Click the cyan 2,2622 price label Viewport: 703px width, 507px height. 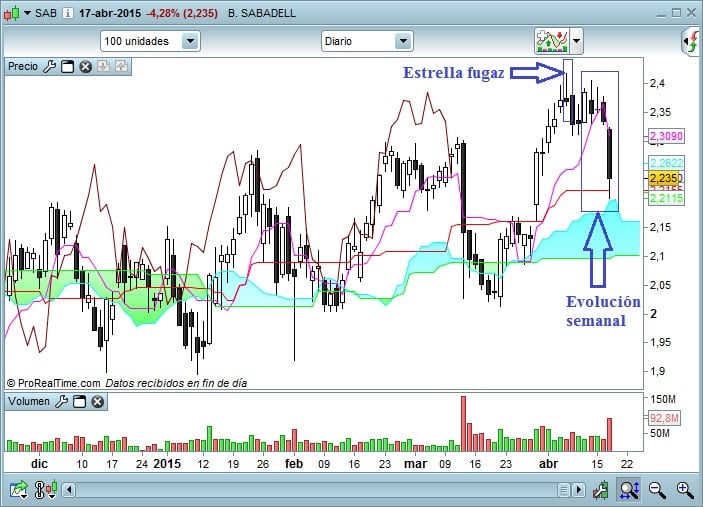(x=667, y=163)
